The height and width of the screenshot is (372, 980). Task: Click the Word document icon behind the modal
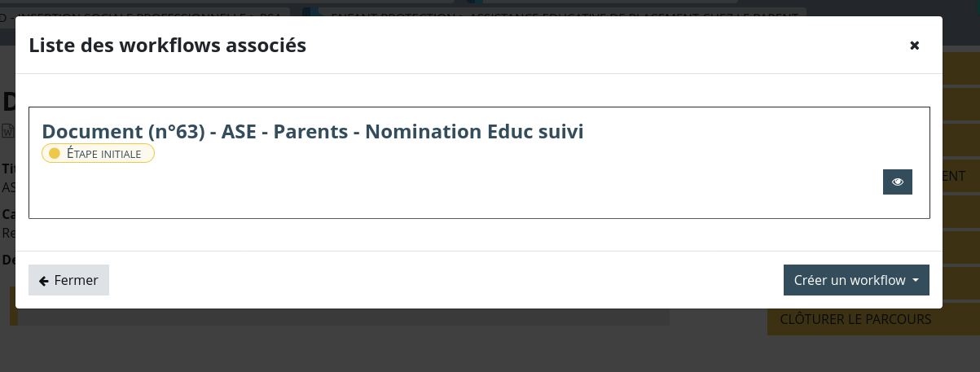pos(7,130)
